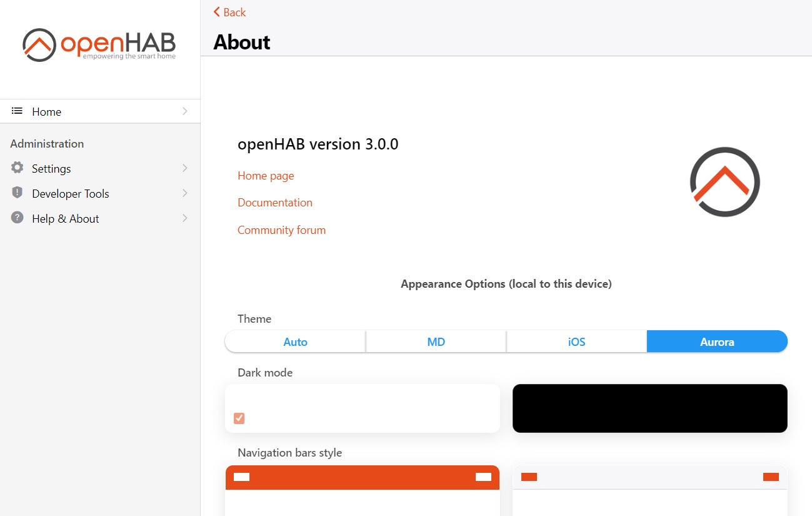Image resolution: width=812 pixels, height=516 pixels.
Task: Toggle the light mode checkbox
Action: (239, 418)
